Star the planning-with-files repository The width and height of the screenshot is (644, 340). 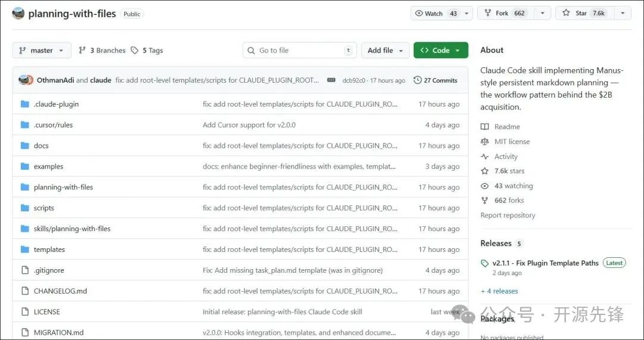[x=586, y=13]
